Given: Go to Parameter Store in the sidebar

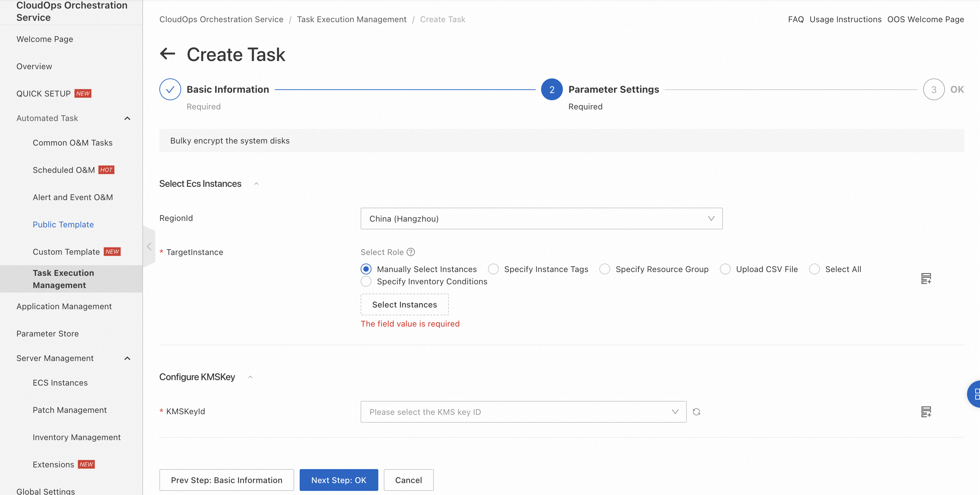Looking at the screenshot, I should (x=48, y=333).
